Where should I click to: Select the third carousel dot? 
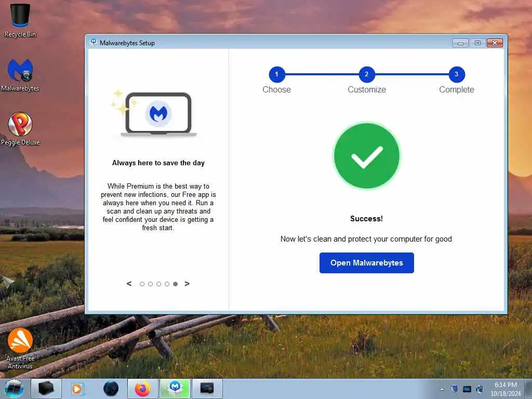(159, 284)
